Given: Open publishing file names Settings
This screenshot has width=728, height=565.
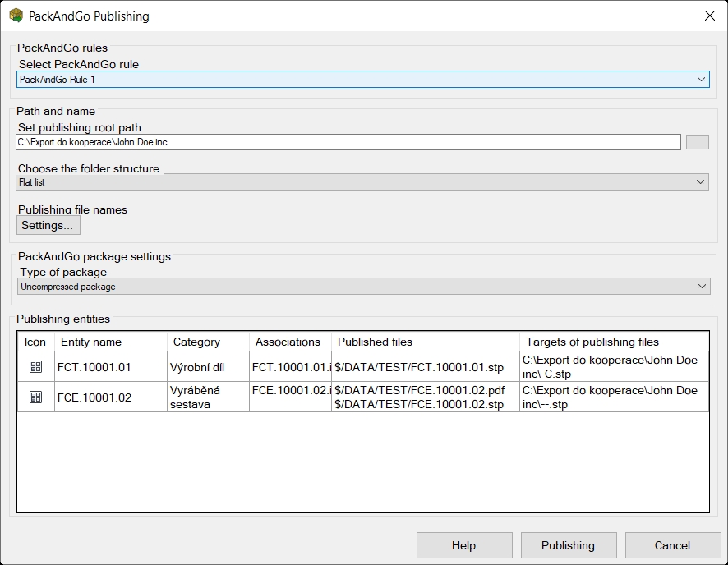Looking at the screenshot, I should coord(48,225).
